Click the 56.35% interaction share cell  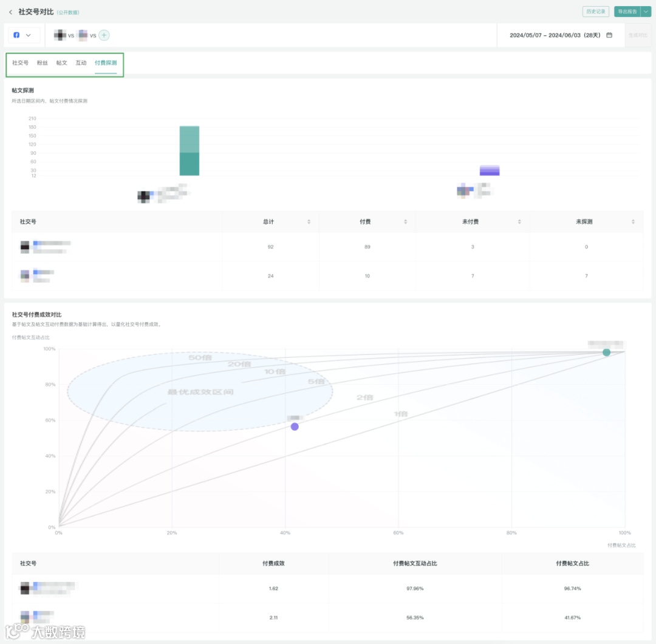(415, 618)
